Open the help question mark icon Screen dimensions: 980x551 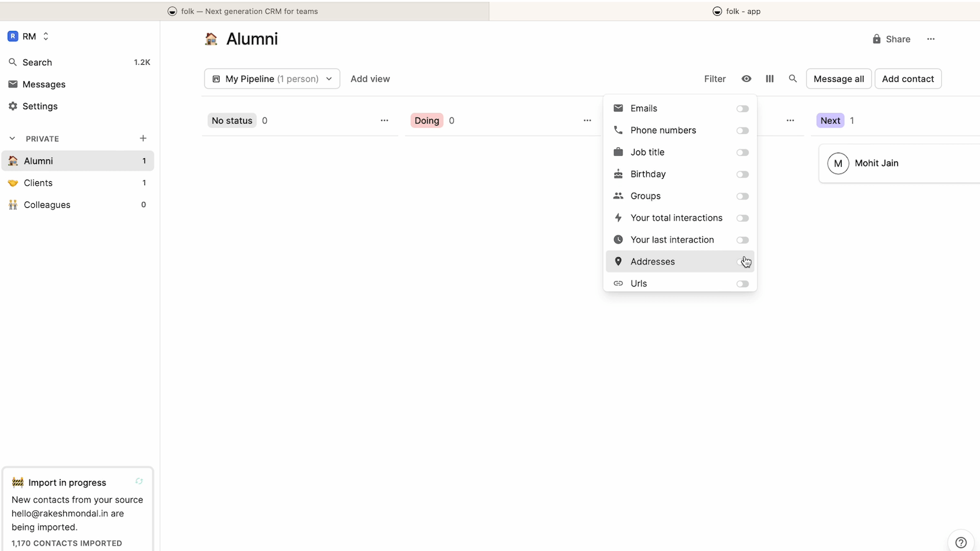961,542
